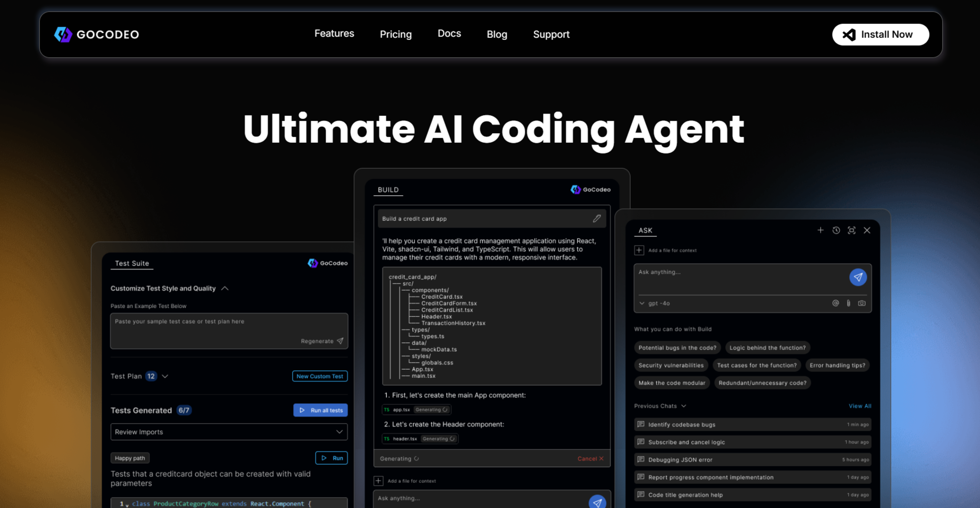Click the Install Now button

click(x=880, y=34)
